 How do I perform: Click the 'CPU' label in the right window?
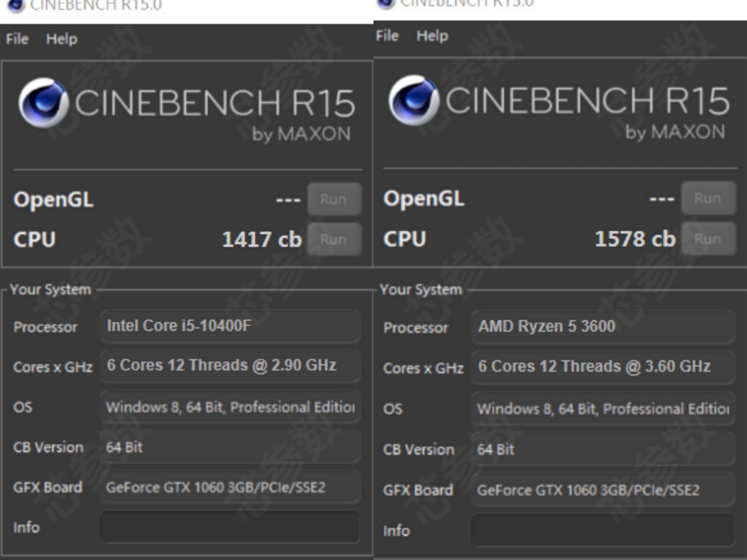point(405,239)
